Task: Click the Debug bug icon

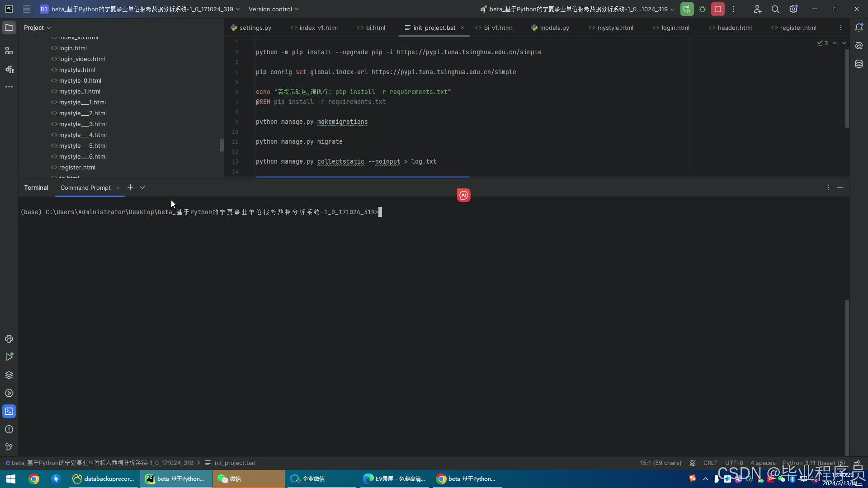Action: coord(703,9)
